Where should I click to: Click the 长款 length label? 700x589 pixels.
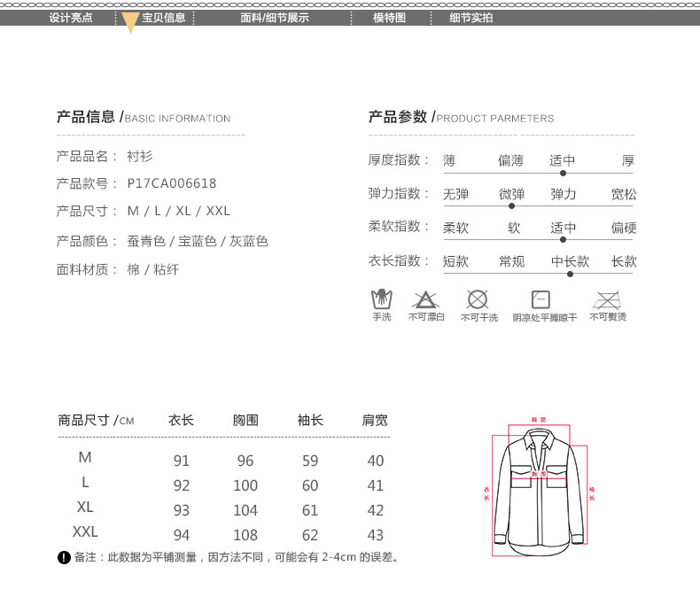point(624,261)
